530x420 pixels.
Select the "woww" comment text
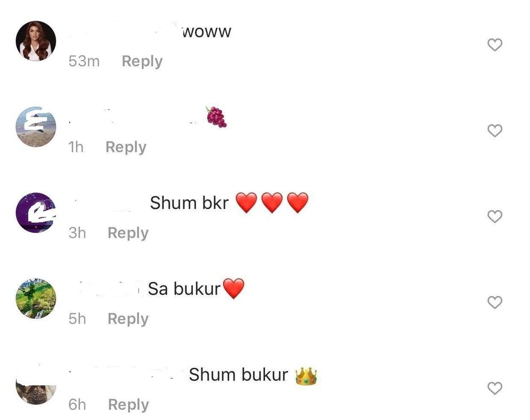click(x=207, y=32)
